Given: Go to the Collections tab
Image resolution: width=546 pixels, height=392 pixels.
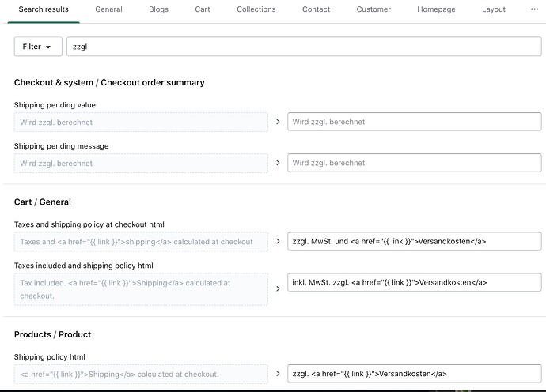Looking at the screenshot, I should click(x=256, y=9).
